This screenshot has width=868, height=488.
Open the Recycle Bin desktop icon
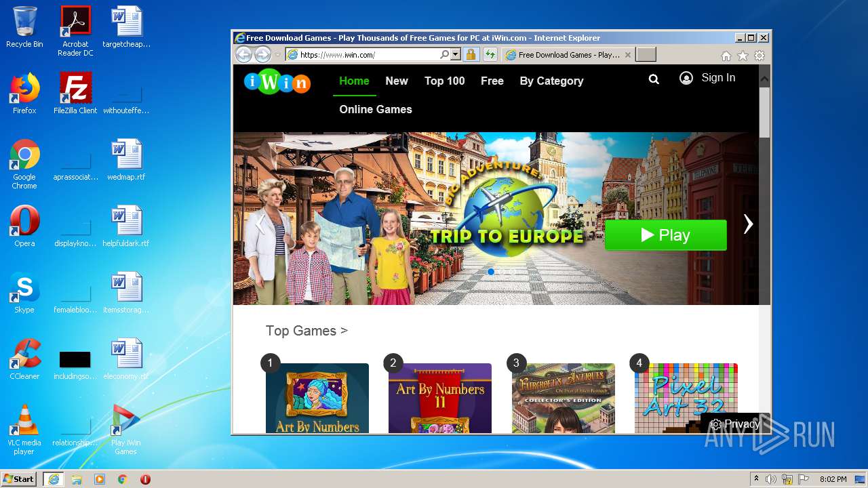(24, 27)
